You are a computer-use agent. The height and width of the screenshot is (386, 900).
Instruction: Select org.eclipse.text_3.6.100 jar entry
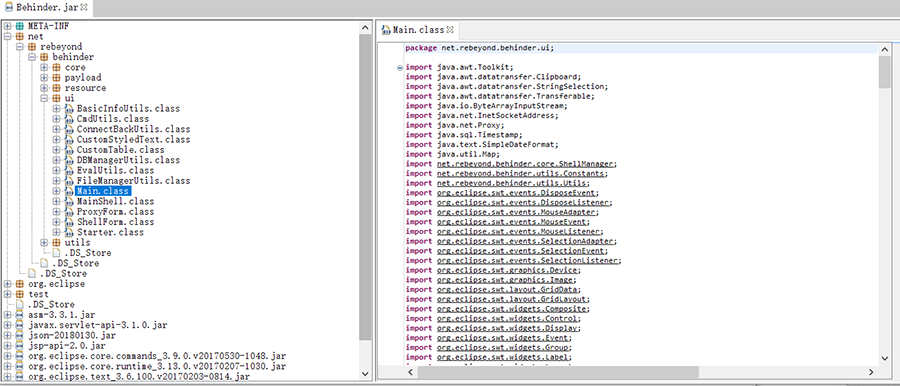pos(139,377)
